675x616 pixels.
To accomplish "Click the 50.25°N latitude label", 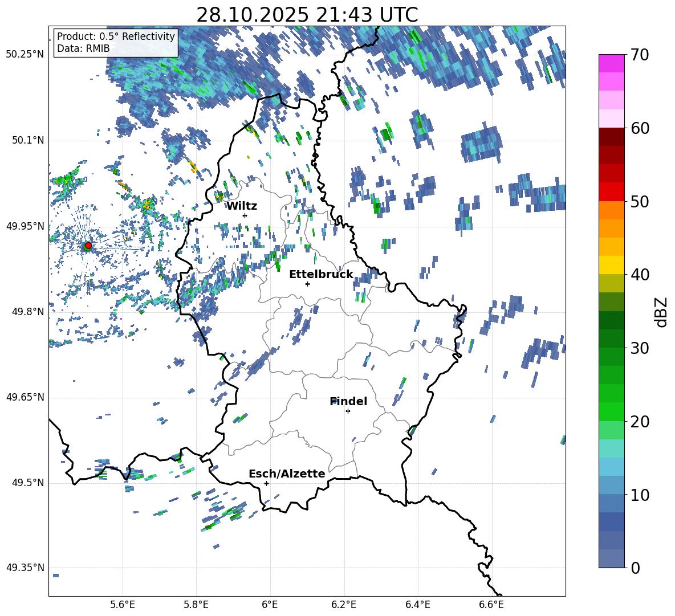I will point(26,54).
